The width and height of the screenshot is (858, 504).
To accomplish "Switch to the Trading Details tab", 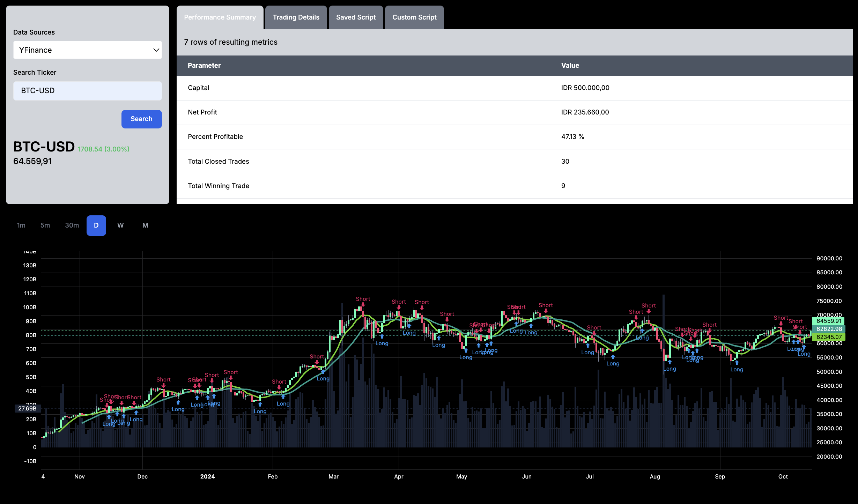I will (x=296, y=17).
